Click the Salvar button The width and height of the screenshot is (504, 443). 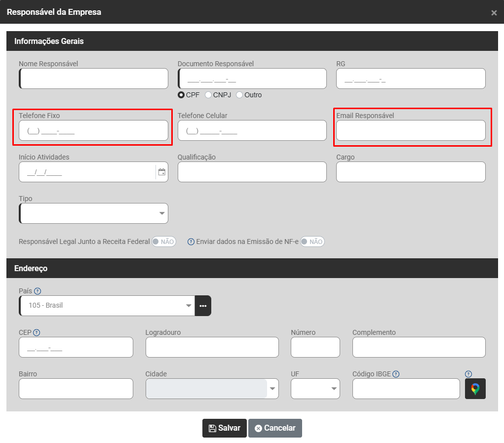coord(224,428)
